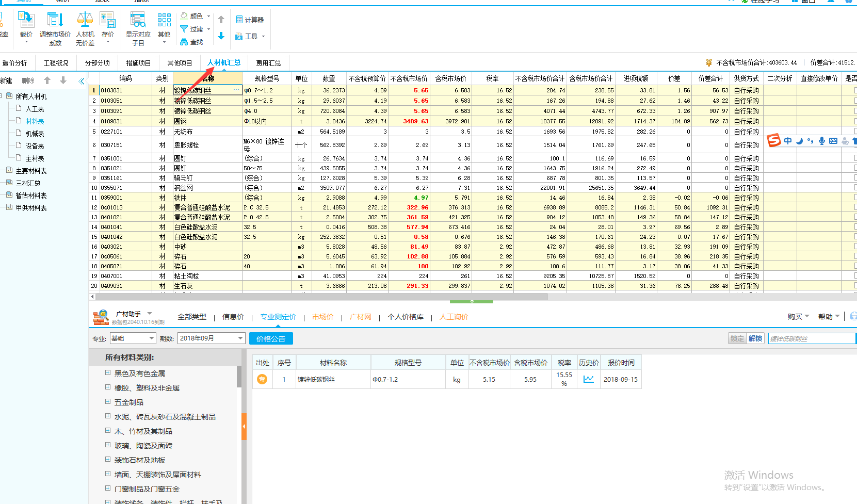The width and height of the screenshot is (857, 504).
Task: Click the 工具 tools icon
Action: 239,36
